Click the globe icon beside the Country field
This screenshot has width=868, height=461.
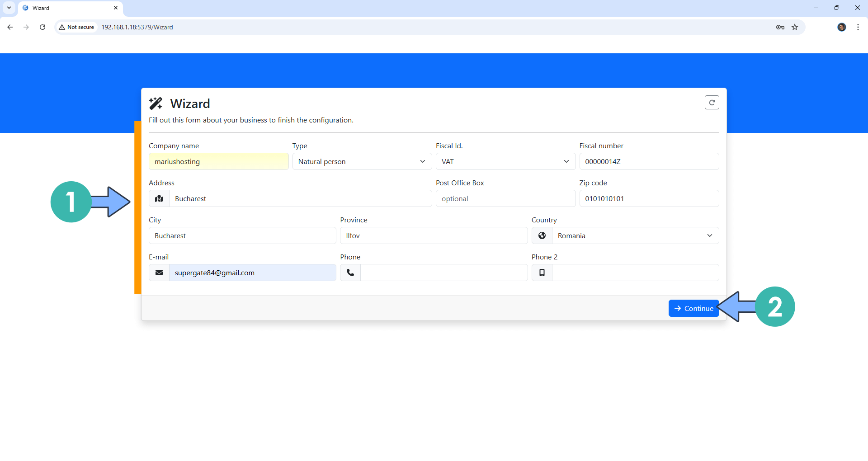[542, 235]
